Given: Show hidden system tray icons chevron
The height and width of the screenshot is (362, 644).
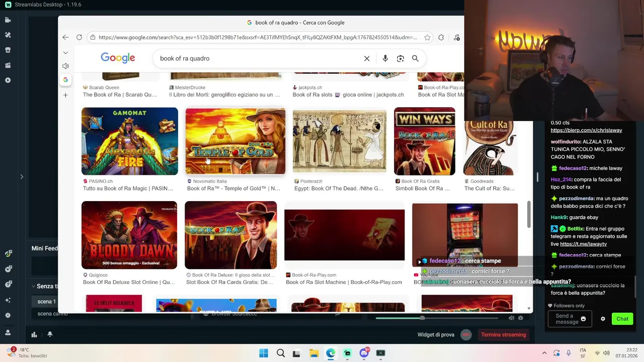Looking at the screenshot, I should tap(544, 353).
